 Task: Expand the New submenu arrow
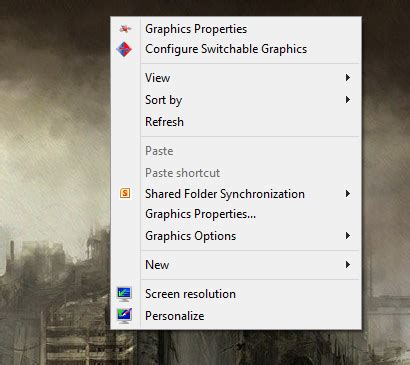pyautogui.click(x=348, y=265)
